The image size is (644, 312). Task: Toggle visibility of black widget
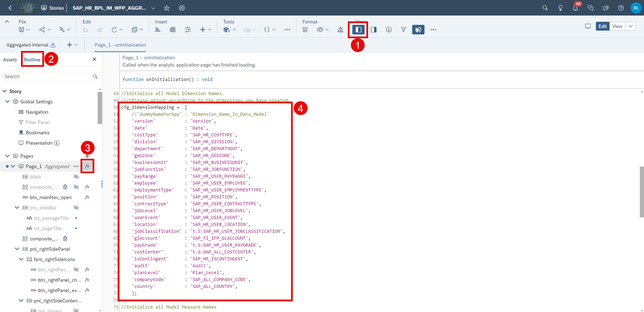pos(76,177)
